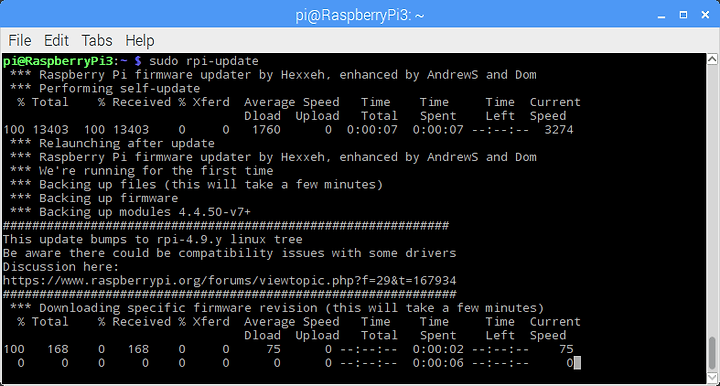Image resolution: width=720 pixels, height=386 pixels.
Task: Click 'Backing up files' line
Action: pyautogui.click(x=197, y=185)
